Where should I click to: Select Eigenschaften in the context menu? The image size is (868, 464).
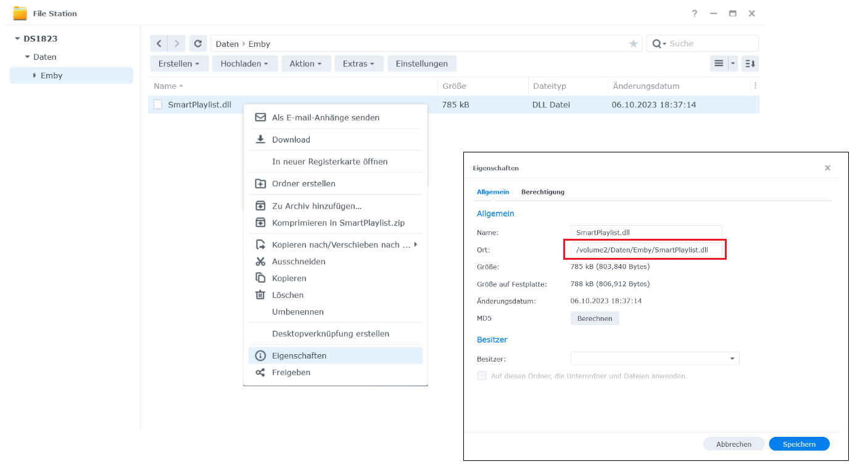pos(299,355)
